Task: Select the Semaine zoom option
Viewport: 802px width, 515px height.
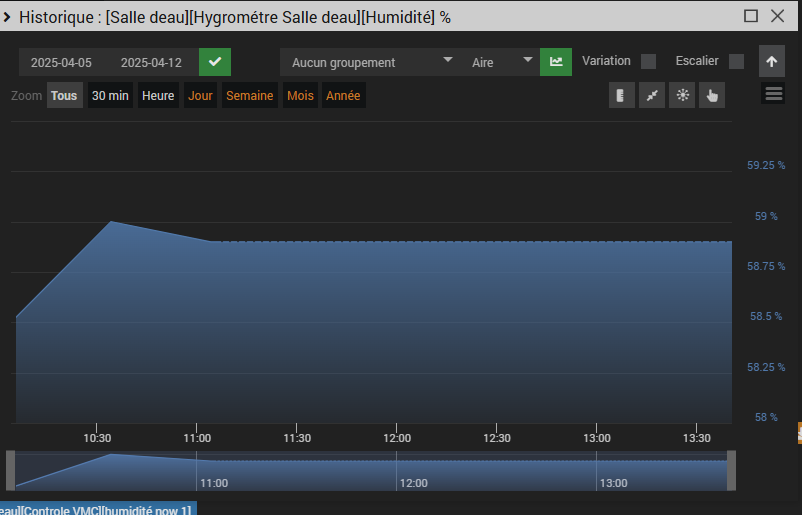Action: (250, 95)
